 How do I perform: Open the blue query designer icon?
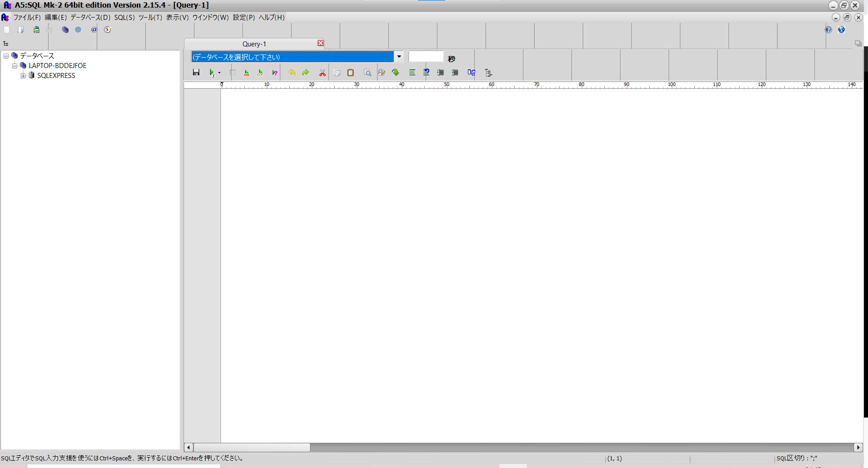(x=472, y=73)
